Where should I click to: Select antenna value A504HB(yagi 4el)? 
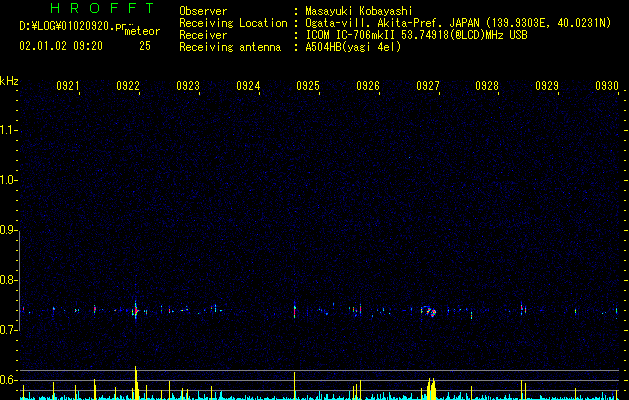tap(353, 47)
